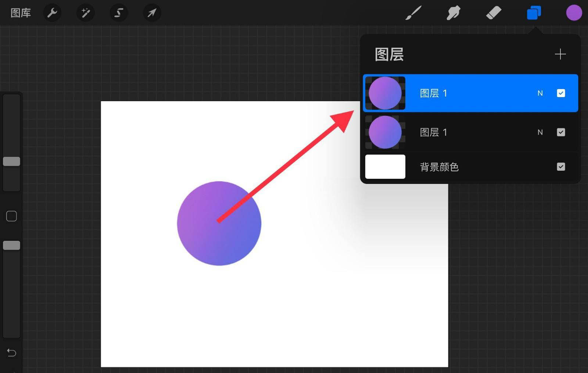This screenshot has height=373, width=588.
Task: Add a new layer with the plus button
Action: point(560,54)
